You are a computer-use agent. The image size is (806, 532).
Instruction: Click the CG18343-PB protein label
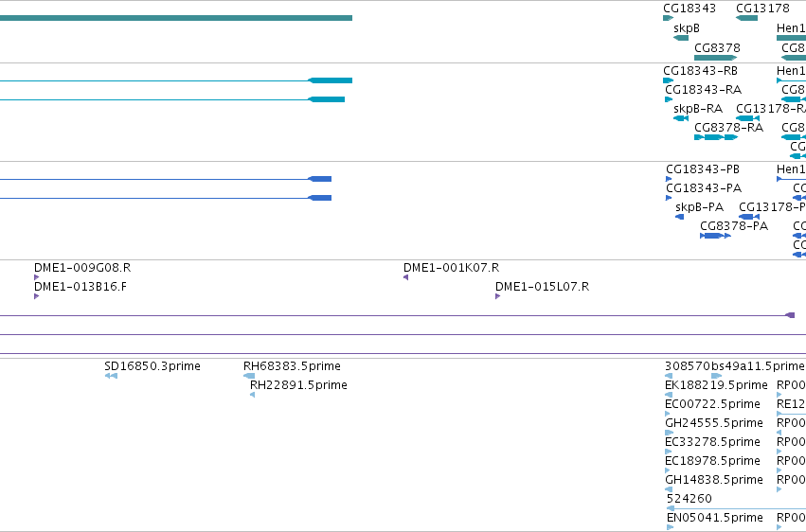coord(703,168)
